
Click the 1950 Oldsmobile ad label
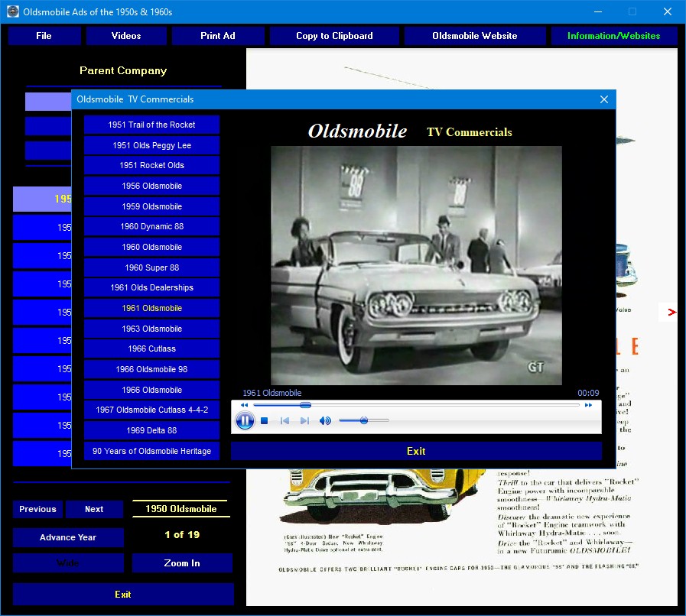[x=181, y=509]
